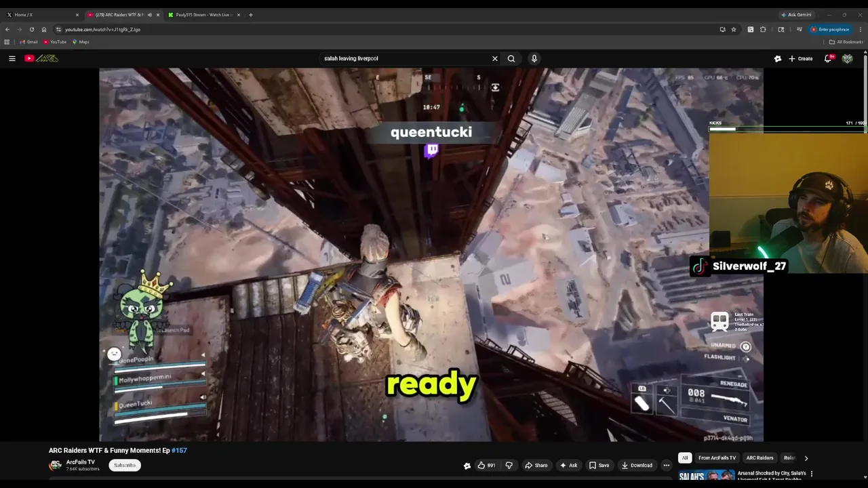This screenshot has width=868, height=488.
Task: Like the video with thumbs up
Action: (486, 465)
